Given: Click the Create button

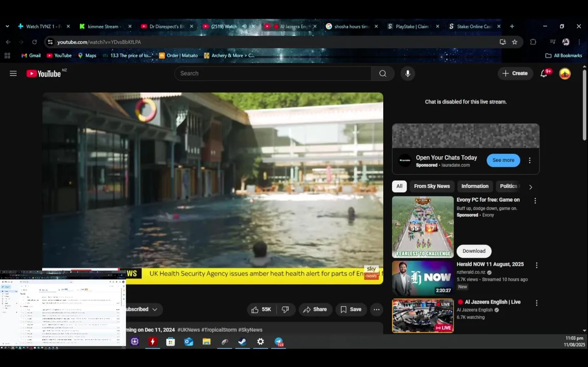Looking at the screenshot, I should pyautogui.click(x=515, y=73).
